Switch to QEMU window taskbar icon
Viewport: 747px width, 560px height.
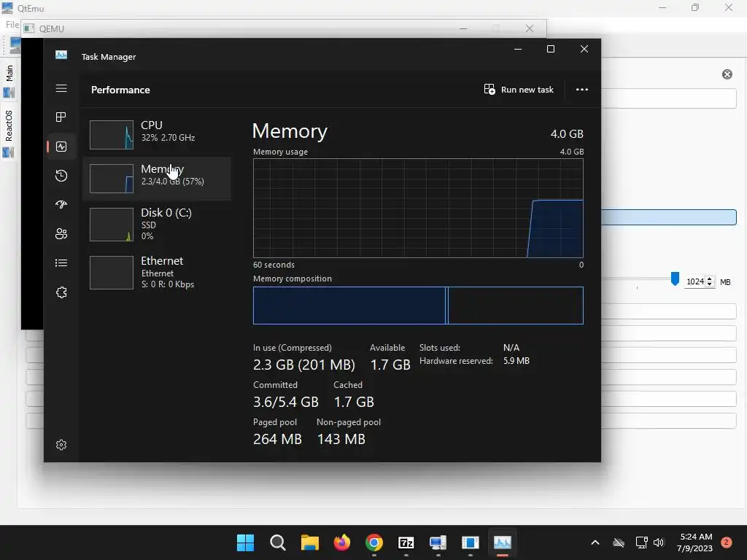tap(471, 542)
